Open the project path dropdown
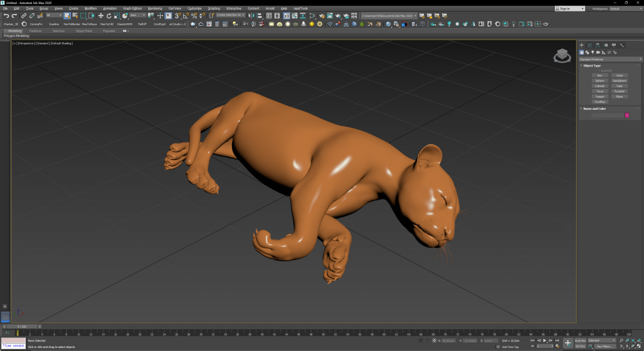644x351 pixels. 389,16
